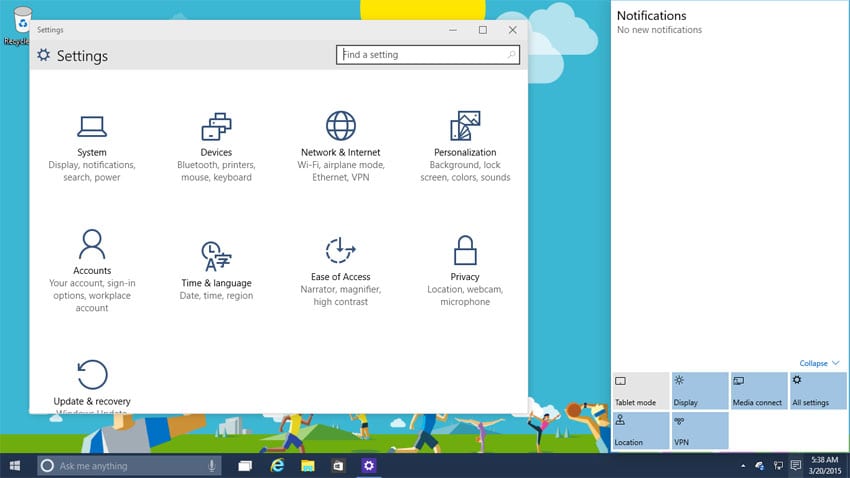The image size is (850, 478).
Task: Open the System settings category
Action: click(92, 127)
